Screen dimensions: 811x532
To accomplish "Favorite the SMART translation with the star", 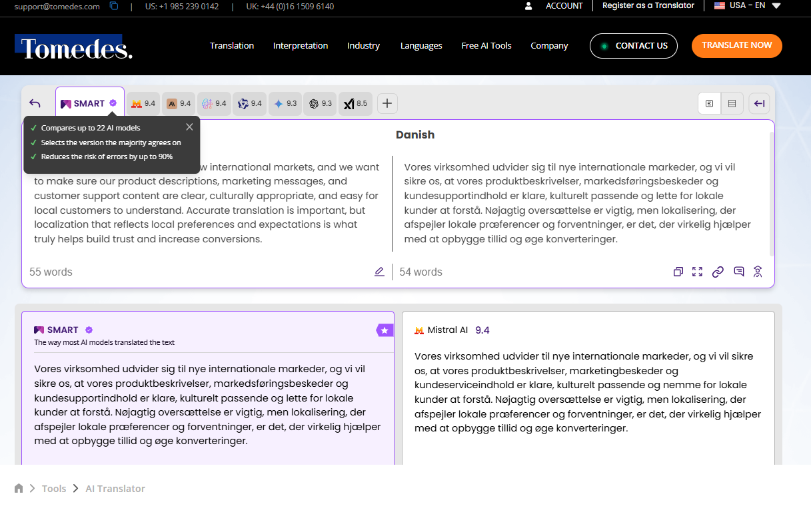I will [385, 330].
